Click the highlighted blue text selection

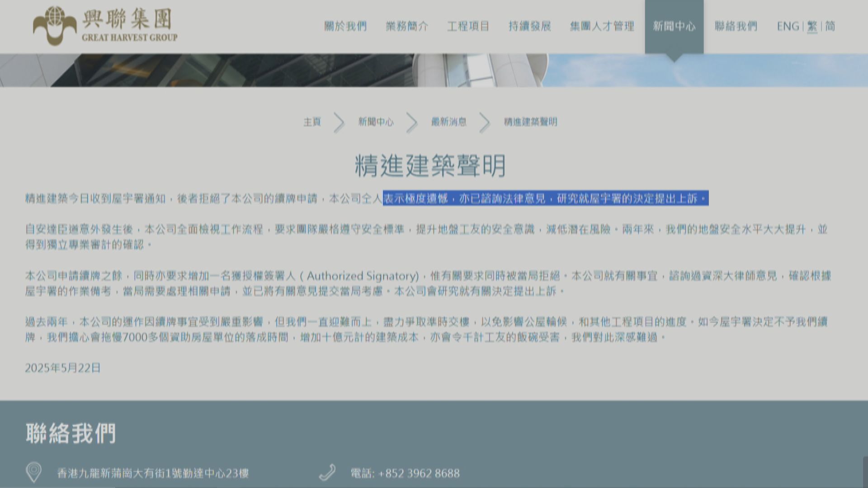[x=545, y=198]
